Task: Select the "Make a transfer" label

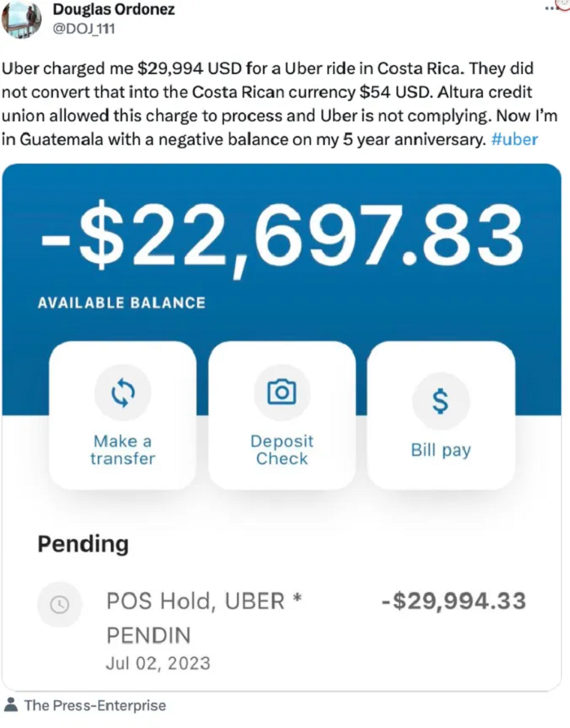Action: tap(122, 450)
